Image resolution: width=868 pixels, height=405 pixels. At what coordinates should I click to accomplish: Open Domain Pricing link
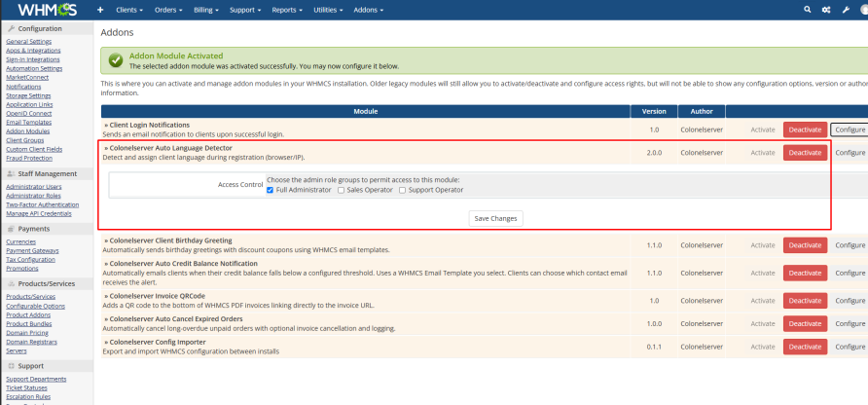click(27, 333)
